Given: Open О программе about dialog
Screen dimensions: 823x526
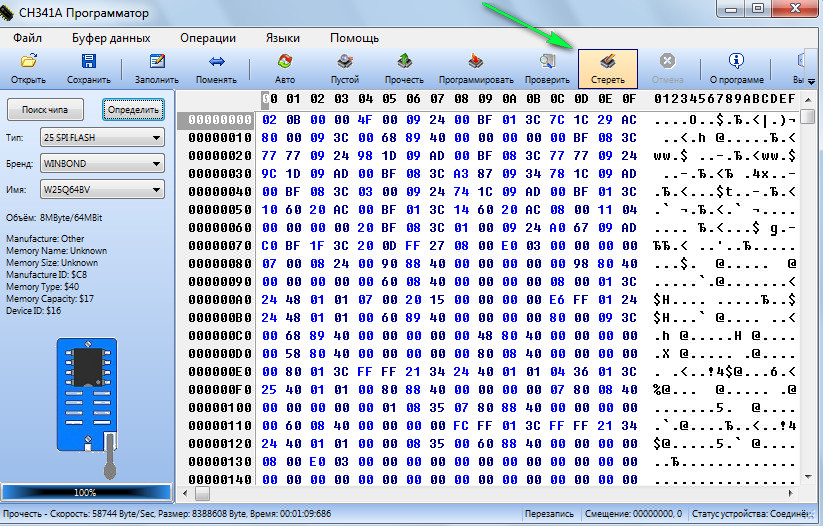Looking at the screenshot, I should coord(736,69).
